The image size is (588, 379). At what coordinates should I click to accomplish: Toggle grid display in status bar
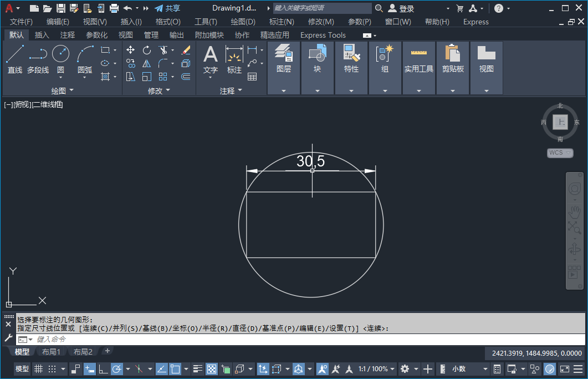pos(38,369)
